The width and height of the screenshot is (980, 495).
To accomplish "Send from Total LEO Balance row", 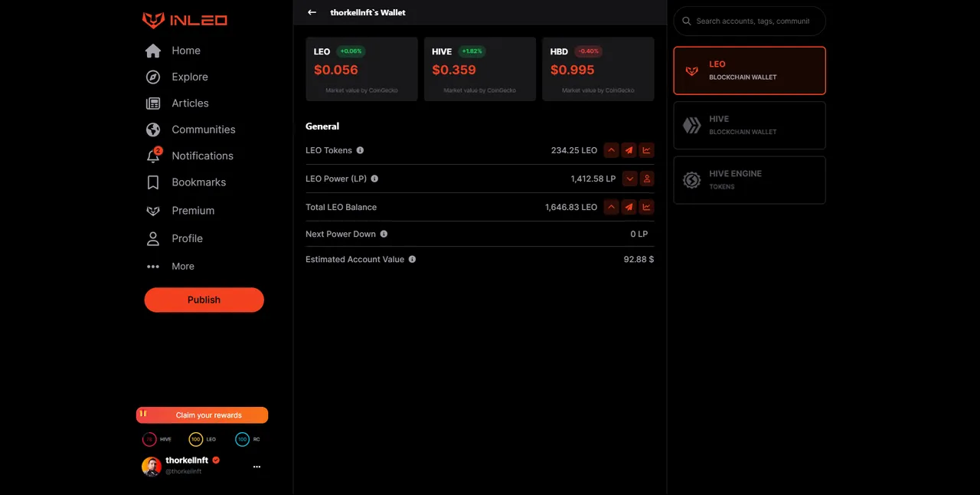I will [629, 207].
